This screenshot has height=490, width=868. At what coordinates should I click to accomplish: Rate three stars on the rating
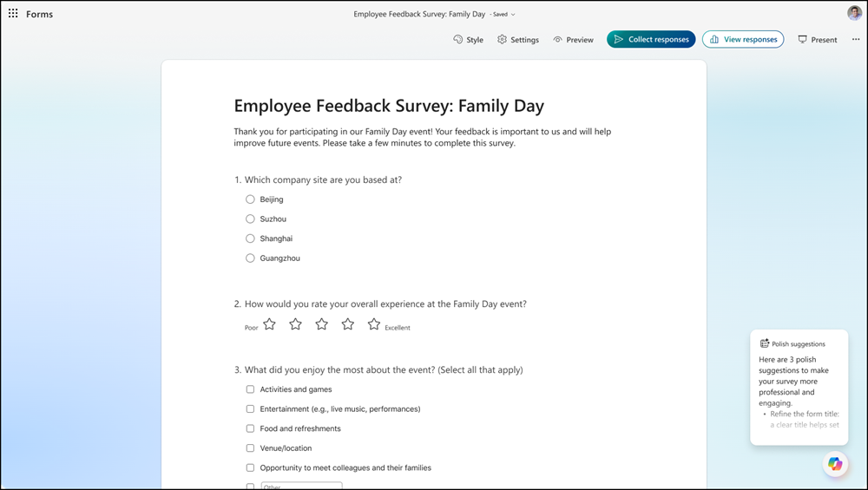[322, 324]
